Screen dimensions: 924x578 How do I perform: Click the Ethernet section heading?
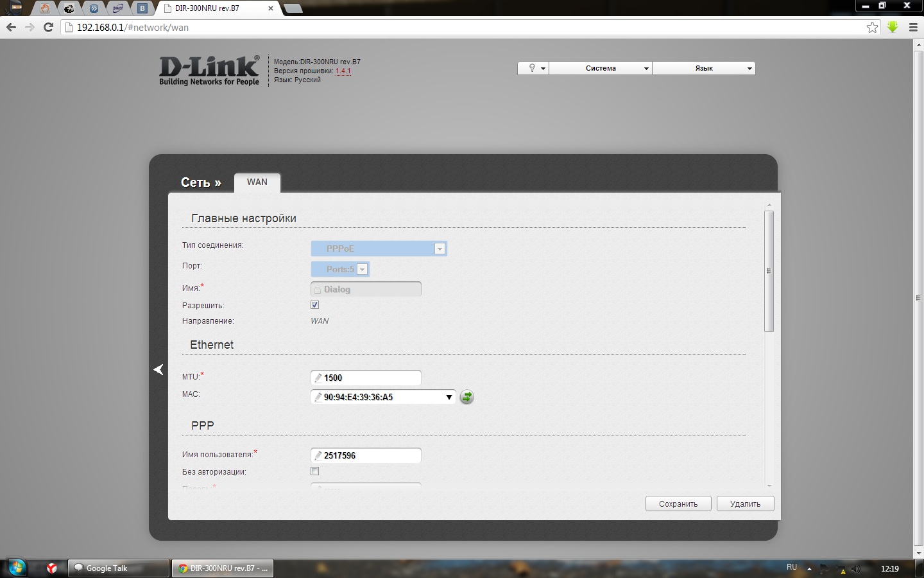pyautogui.click(x=212, y=345)
